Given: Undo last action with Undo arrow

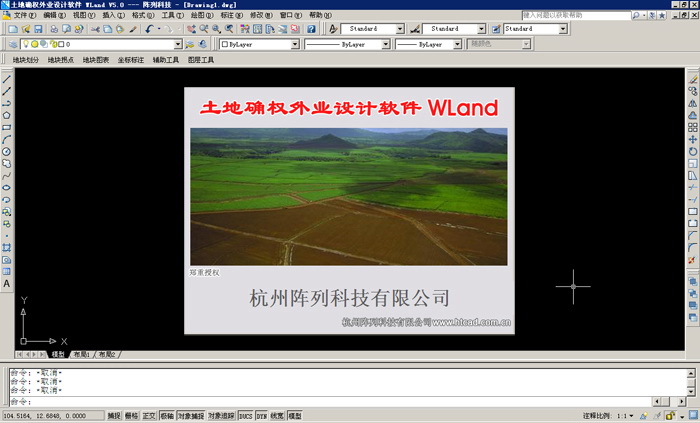Looking at the screenshot, I should (149, 29).
